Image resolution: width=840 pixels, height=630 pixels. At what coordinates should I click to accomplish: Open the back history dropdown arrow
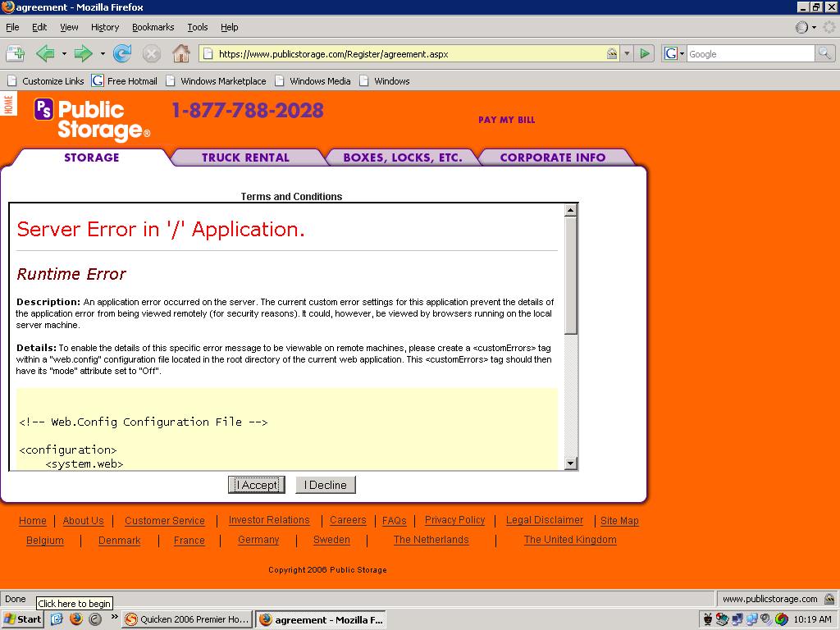[63, 54]
